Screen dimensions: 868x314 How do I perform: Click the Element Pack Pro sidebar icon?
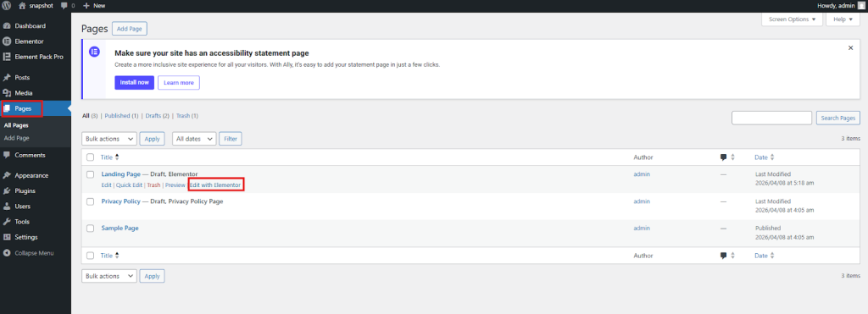7,57
